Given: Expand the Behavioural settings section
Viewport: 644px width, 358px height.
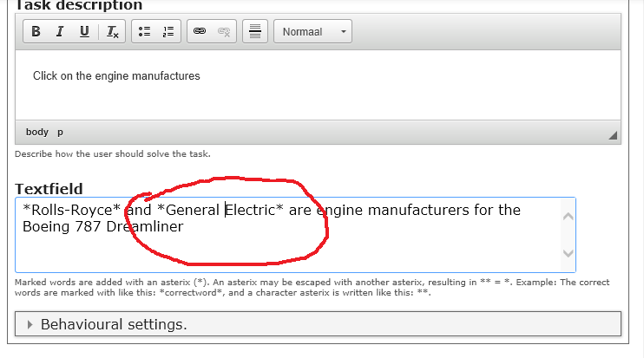Looking at the screenshot, I should click(318, 324).
